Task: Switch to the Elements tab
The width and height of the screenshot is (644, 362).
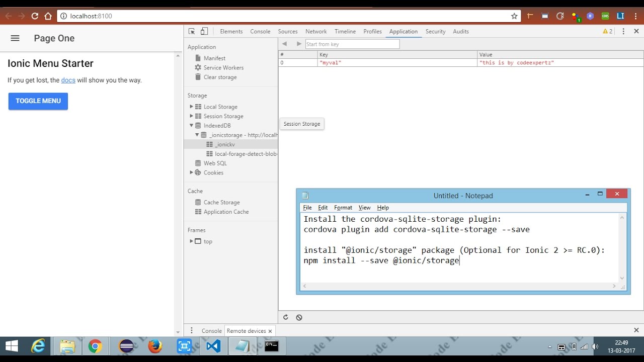Action: [x=231, y=31]
